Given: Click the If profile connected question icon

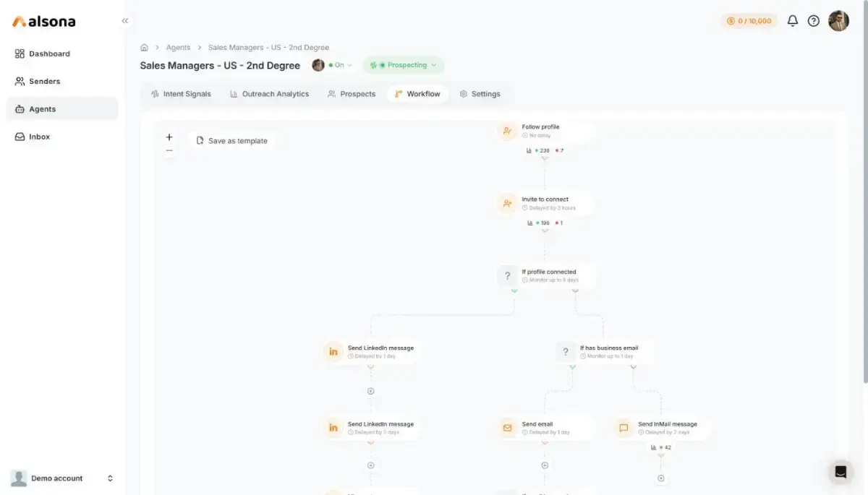Looking at the screenshot, I should point(507,276).
